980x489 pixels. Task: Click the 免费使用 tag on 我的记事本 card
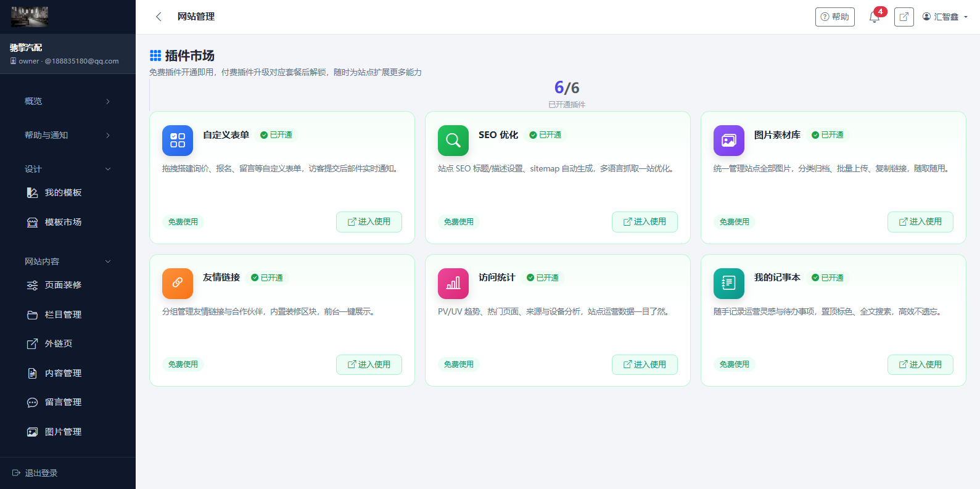[735, 364]
